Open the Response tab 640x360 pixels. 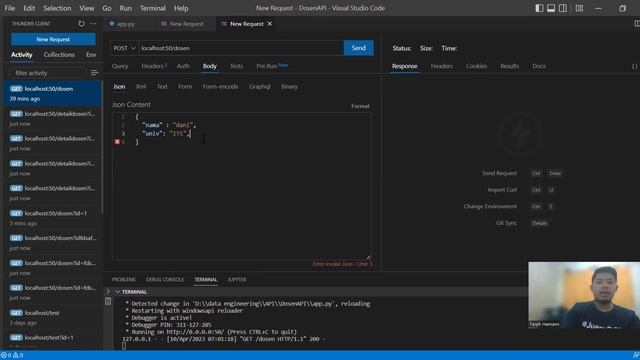[404, 66]
